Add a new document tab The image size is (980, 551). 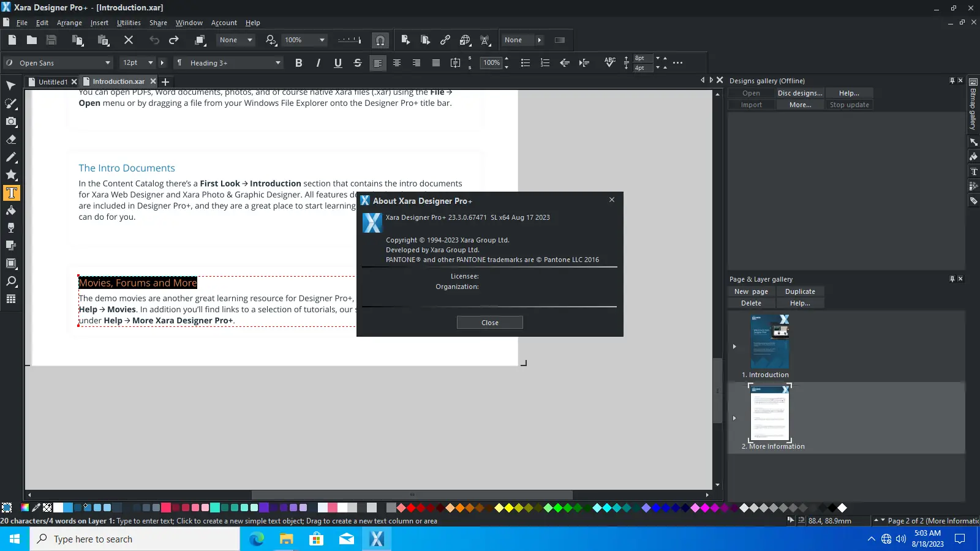click(x=165, y=81)
